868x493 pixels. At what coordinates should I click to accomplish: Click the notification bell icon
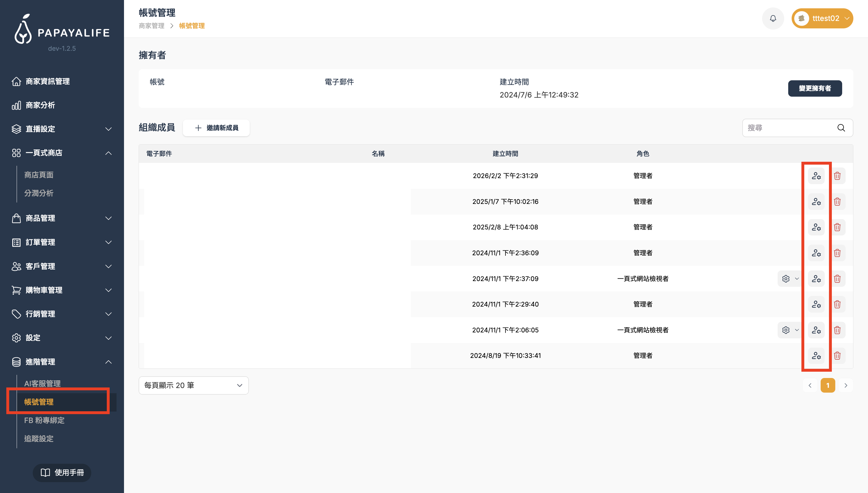tap(773, 18)
